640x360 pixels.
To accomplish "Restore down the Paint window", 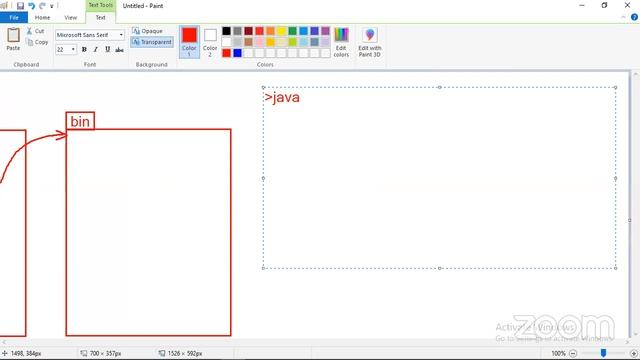I will coord(604,5).
